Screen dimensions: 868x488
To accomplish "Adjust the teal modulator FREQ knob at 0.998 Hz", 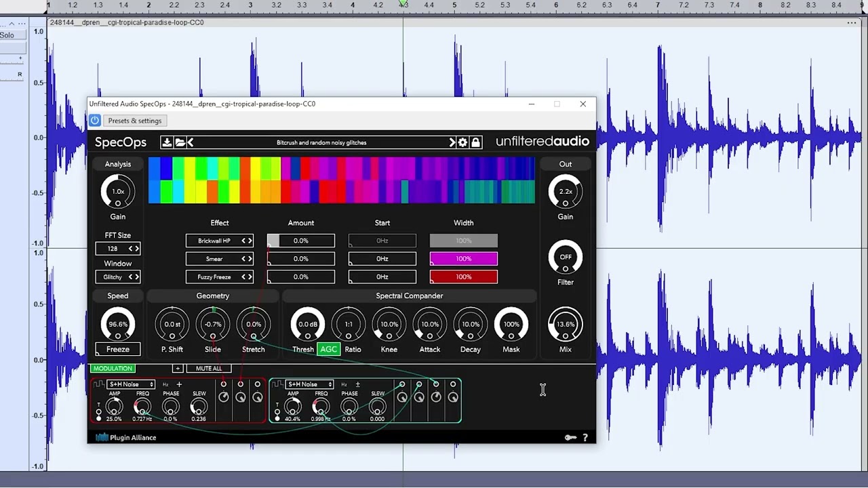I will (321, 407).
